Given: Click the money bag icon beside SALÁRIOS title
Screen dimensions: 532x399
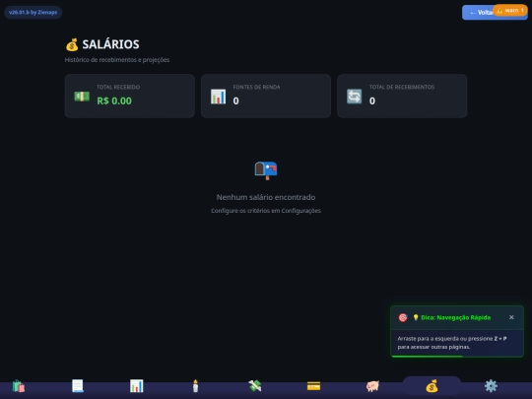Looking at the screenshot, I should coord(72,44).
